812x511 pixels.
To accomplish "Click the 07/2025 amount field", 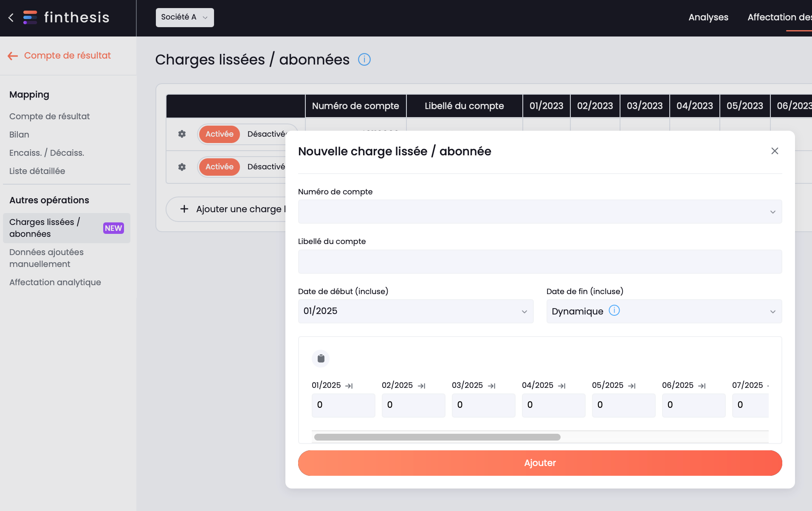I will click(x=750, y=405).
